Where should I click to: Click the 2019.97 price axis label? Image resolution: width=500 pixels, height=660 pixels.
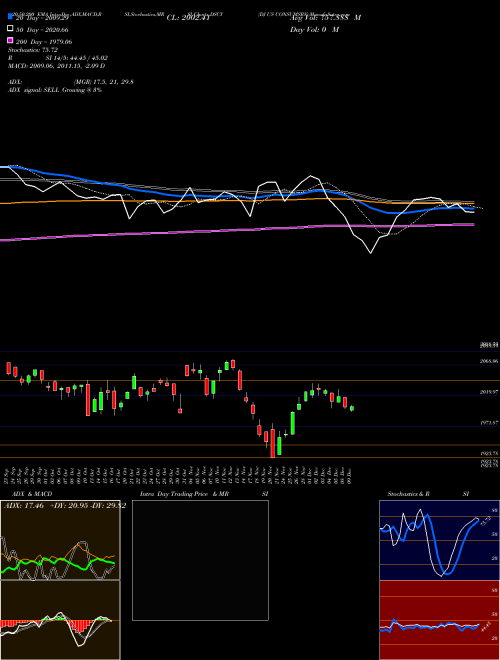pyautogui.click(x=489, y=392)
